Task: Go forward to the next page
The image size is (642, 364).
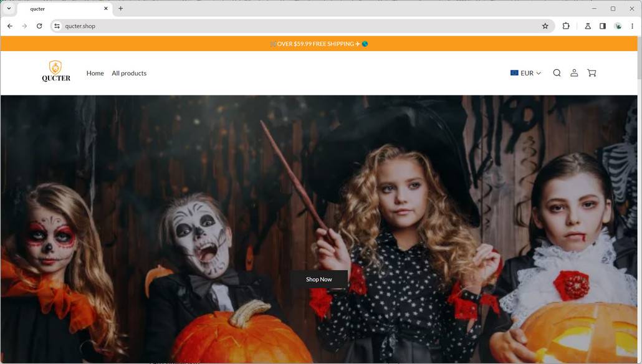Action: 24,26
